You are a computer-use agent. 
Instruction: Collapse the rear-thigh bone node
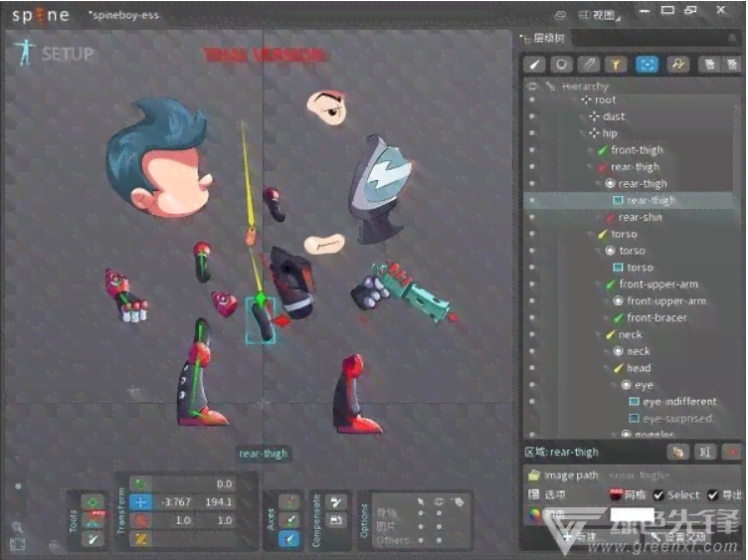[x=590, y=167]
